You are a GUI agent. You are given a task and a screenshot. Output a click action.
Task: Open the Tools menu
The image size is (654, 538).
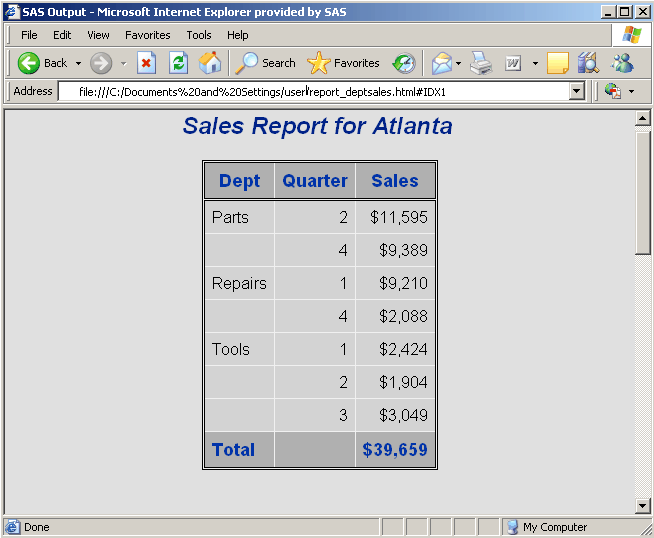199,35
